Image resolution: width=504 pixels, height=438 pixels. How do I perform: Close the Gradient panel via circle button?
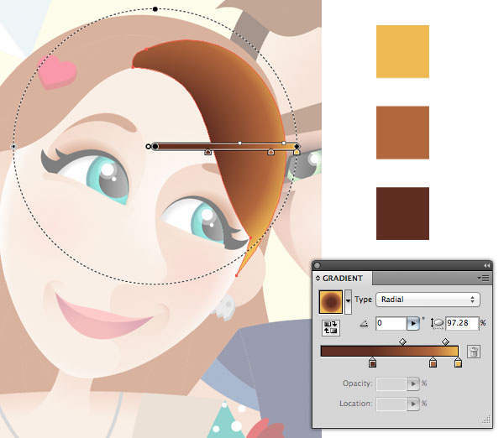pyautogui.click(x=318, y=265)
